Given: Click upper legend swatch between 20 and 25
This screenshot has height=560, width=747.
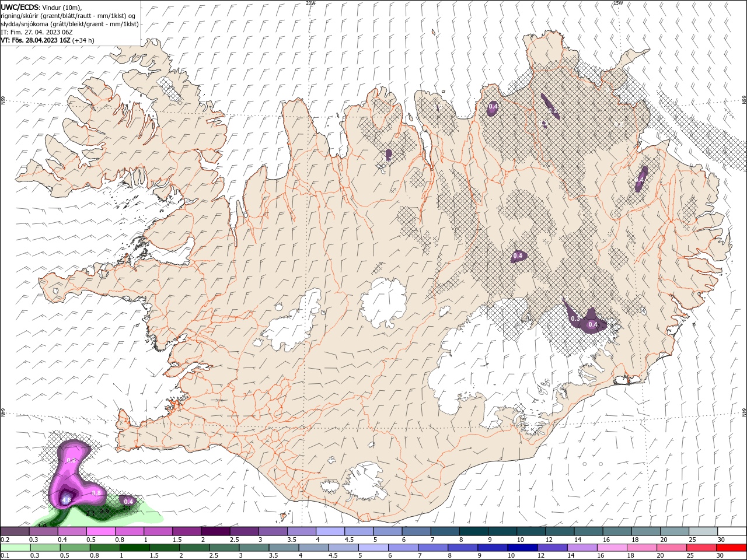Looking at the screenshot, I should [675, 531].
